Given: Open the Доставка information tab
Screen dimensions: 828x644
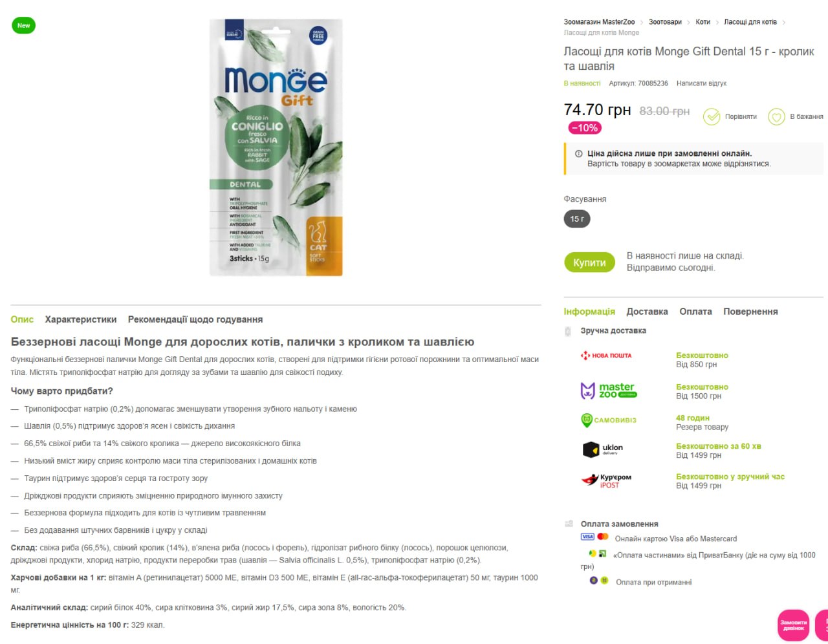Looking at the screenshot, I should 647,312.
